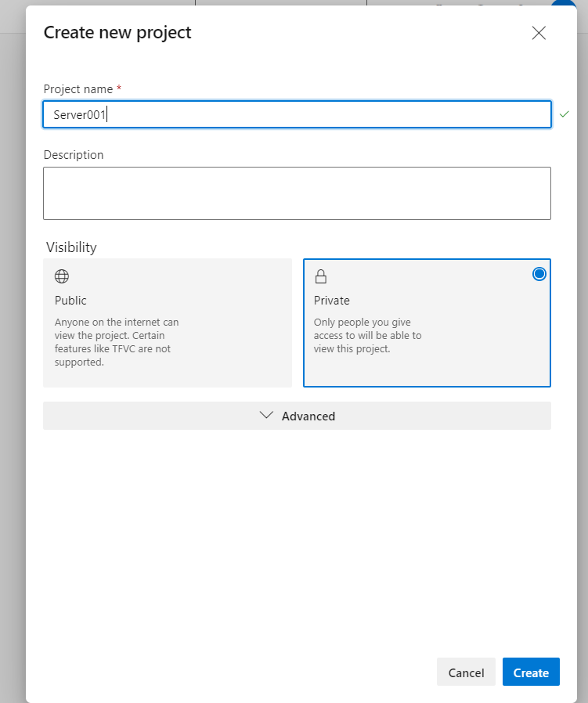
Task: Focus the Description text box
Action: click(298, 193)
